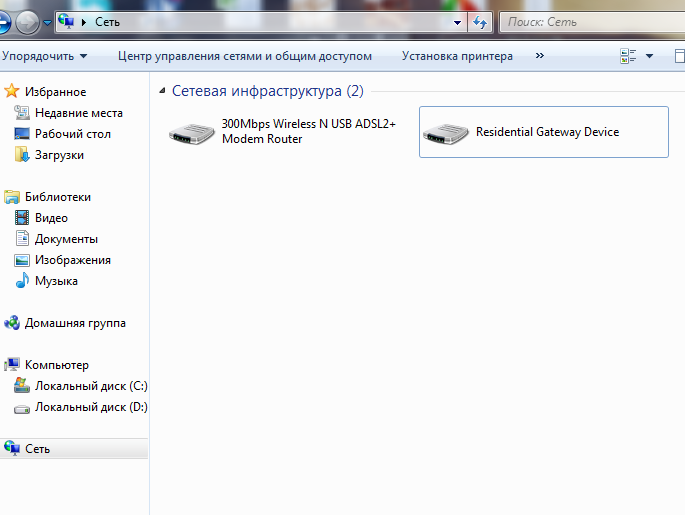Open Локальный диск (C:)
This screenshot has height=515, width=685.
click(91, 386)
